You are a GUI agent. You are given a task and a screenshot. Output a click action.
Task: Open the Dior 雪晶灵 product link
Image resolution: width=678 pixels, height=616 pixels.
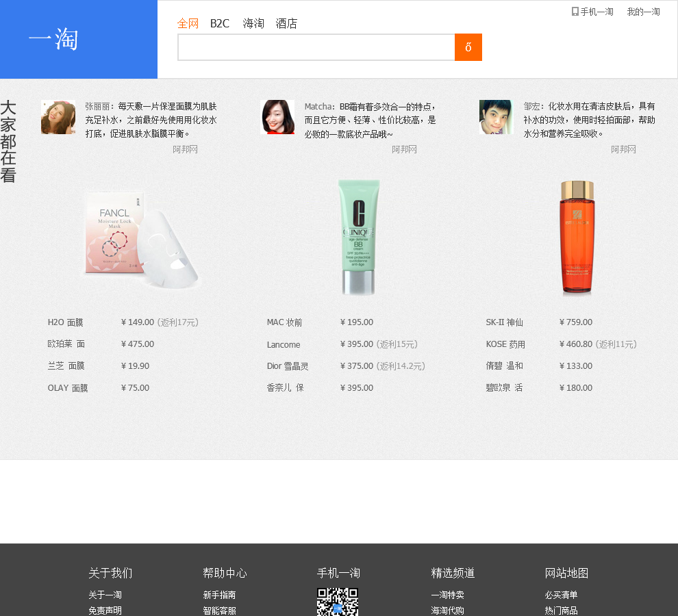pos(288,365)
